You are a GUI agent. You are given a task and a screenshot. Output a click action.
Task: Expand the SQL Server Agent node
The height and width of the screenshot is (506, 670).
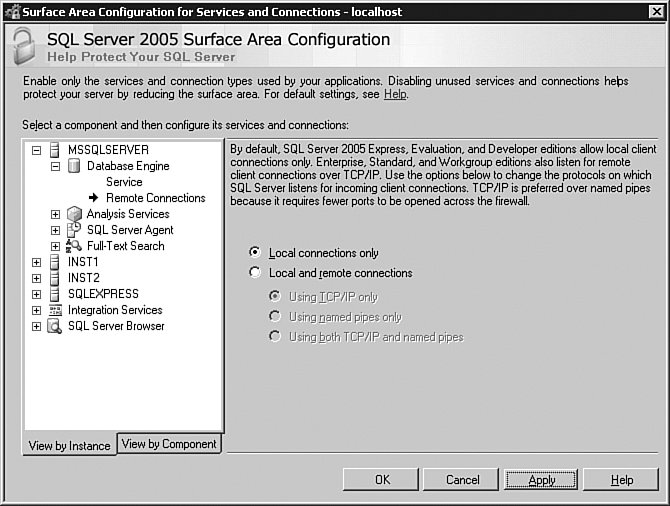[x=56, y=230]
